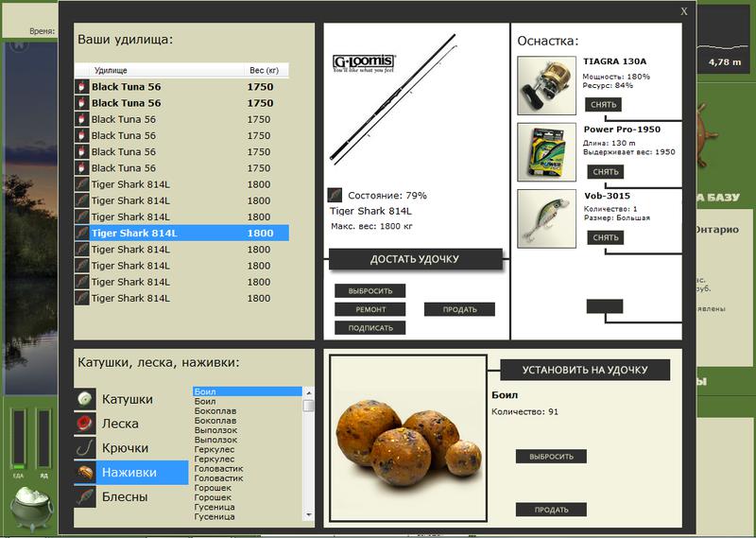Click the Vob-3015 title text

coord(607,196)
